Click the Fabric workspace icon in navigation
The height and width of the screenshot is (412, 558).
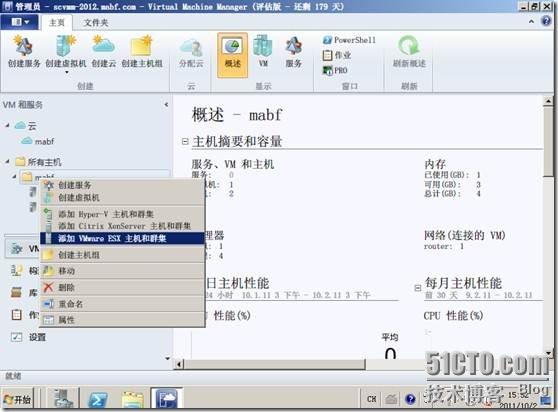[x=17, y=270]
